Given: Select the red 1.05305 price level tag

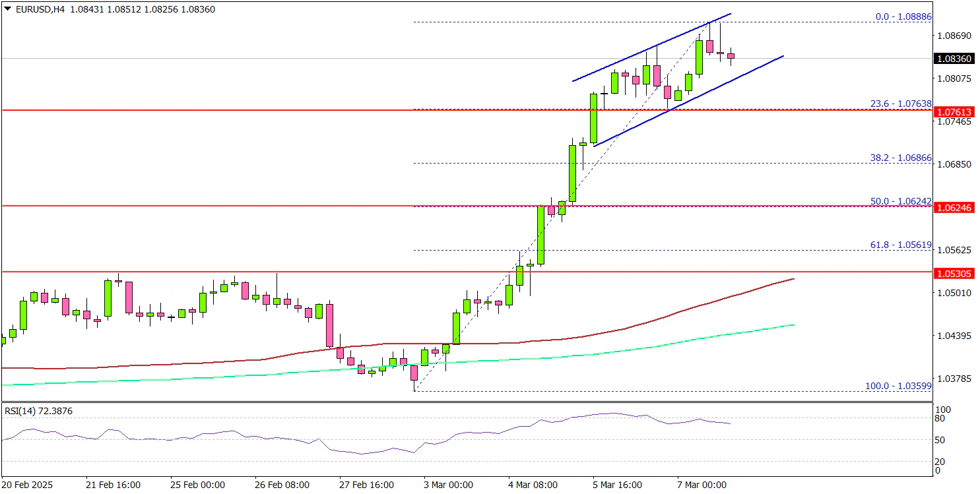Looking at the screenshot, I should (x=954, y=273).
